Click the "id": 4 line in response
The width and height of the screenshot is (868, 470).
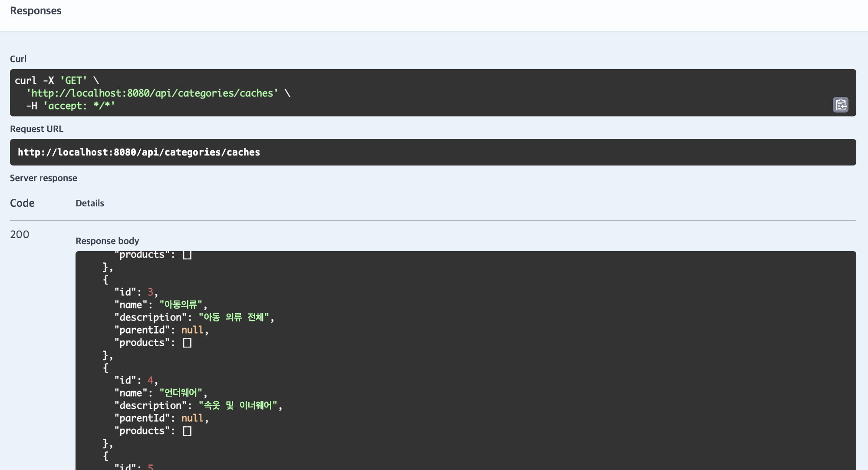click(136, 380)
